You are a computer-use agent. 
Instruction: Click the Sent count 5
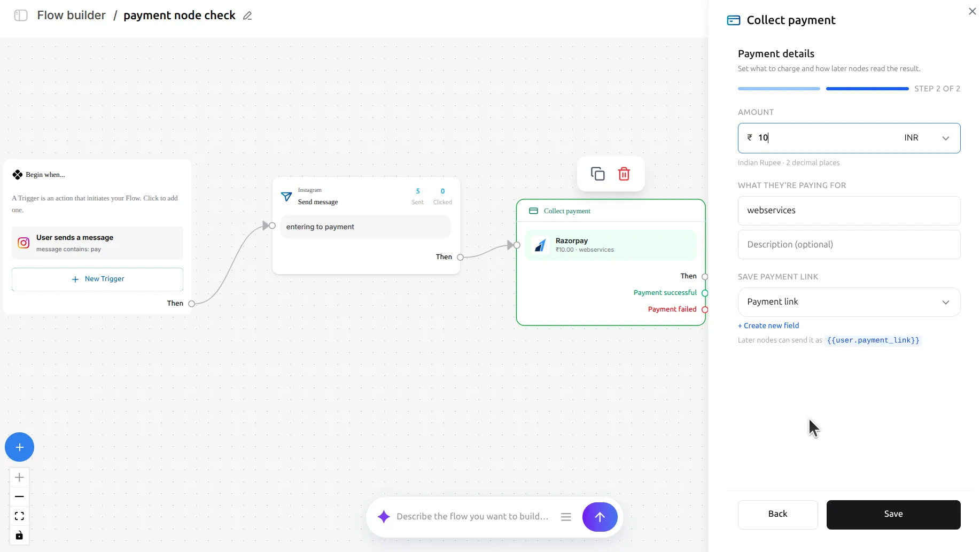click(418, 191)
